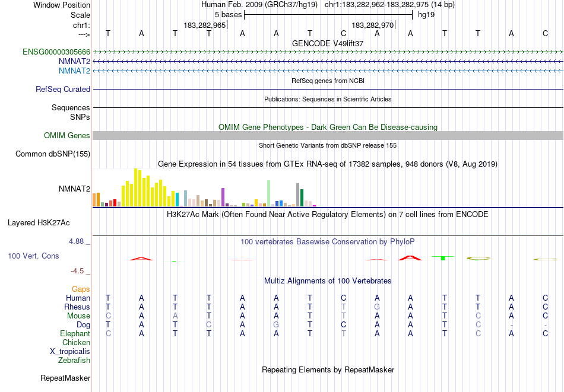
Task: Select the Zebrafish species row label
Action: coord(74,360)
